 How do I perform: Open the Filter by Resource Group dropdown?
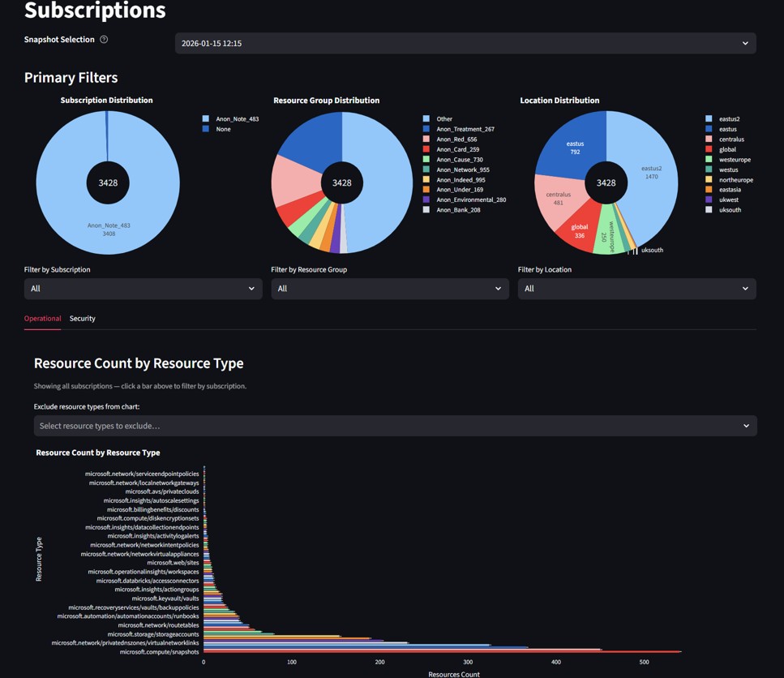click(389, 289)
